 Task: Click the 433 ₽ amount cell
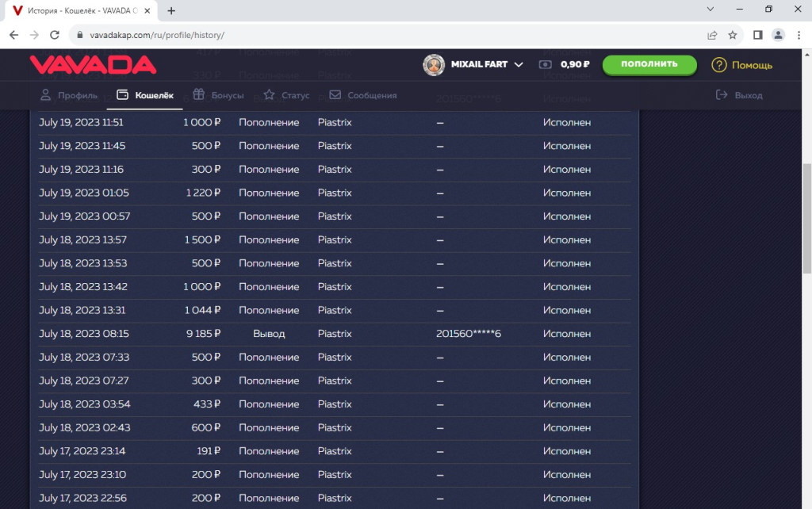[x=207, y=404]
